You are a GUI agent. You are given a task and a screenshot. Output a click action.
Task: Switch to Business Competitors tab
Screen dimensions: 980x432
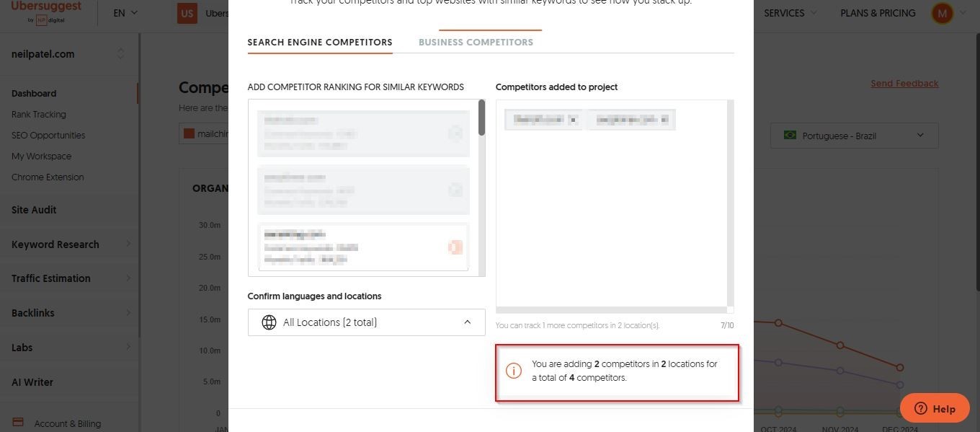(x=476, y=42)
